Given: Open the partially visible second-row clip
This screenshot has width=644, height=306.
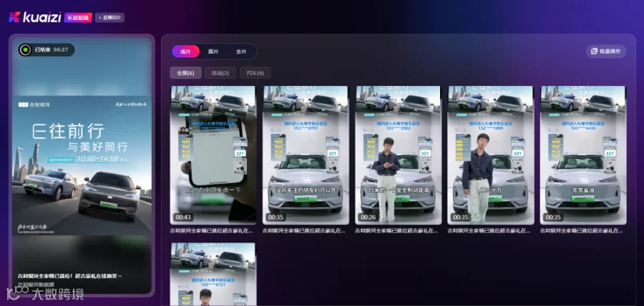Looking at the screenshot, I should click(x=213, y=274).
